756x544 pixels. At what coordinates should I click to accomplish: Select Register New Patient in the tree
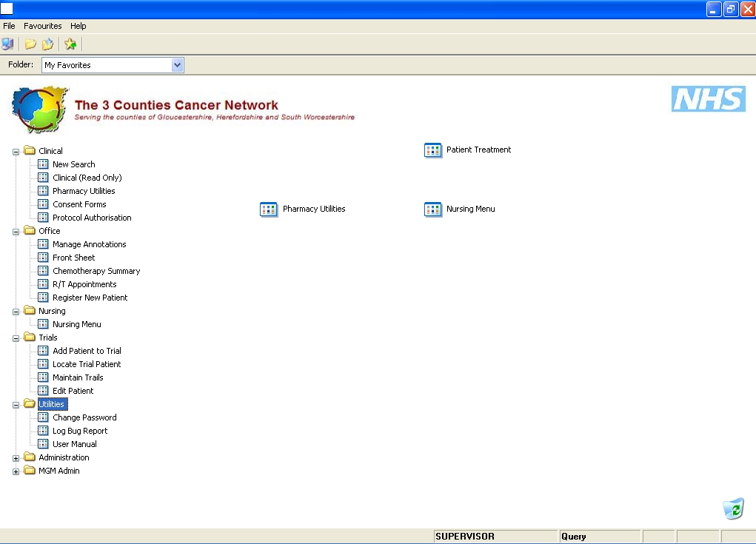pyautogui.click(x=90, y=298)
